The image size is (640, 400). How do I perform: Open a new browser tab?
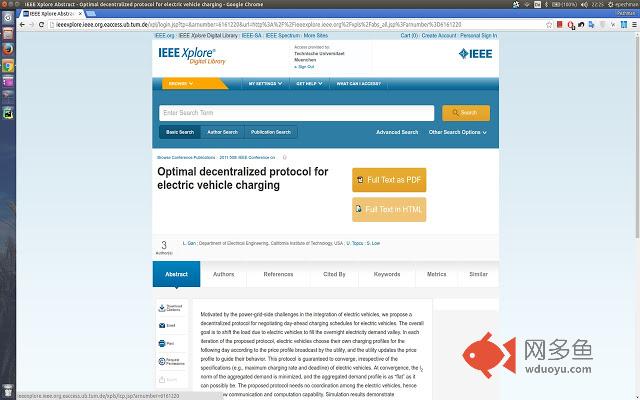click(91, 13)
